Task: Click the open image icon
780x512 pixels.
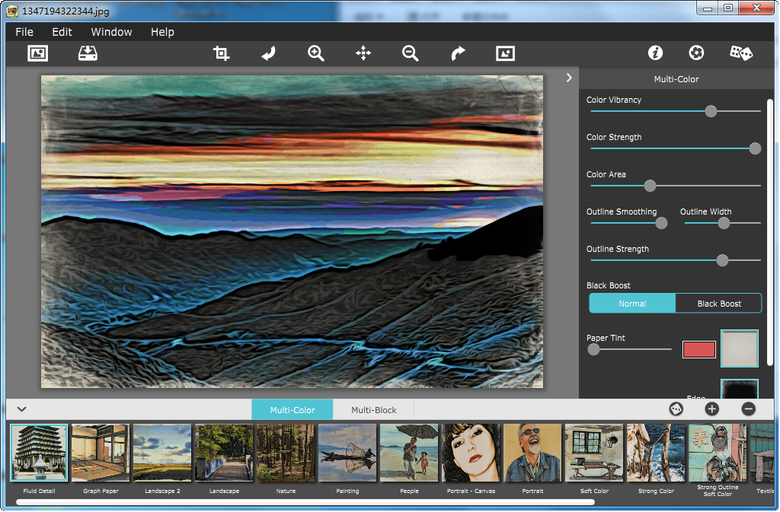Action: 38,54
